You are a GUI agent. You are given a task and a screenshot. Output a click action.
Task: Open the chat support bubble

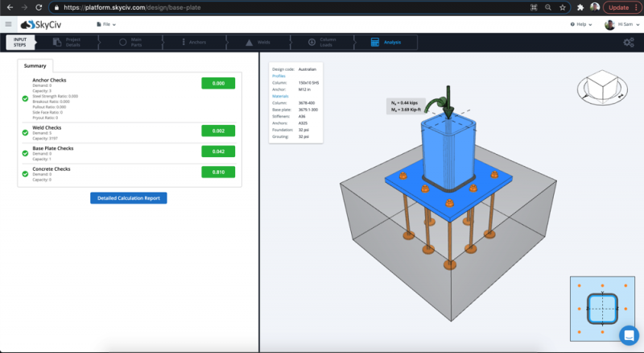pyautogui.click(x=629, y=335)
